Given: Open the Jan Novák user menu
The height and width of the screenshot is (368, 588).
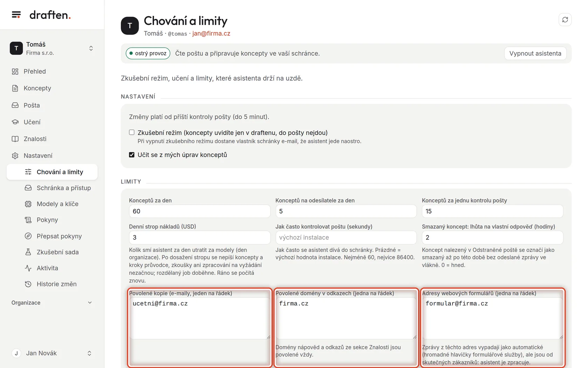Looking at the screenshot, I should click(x=52, y=353).
